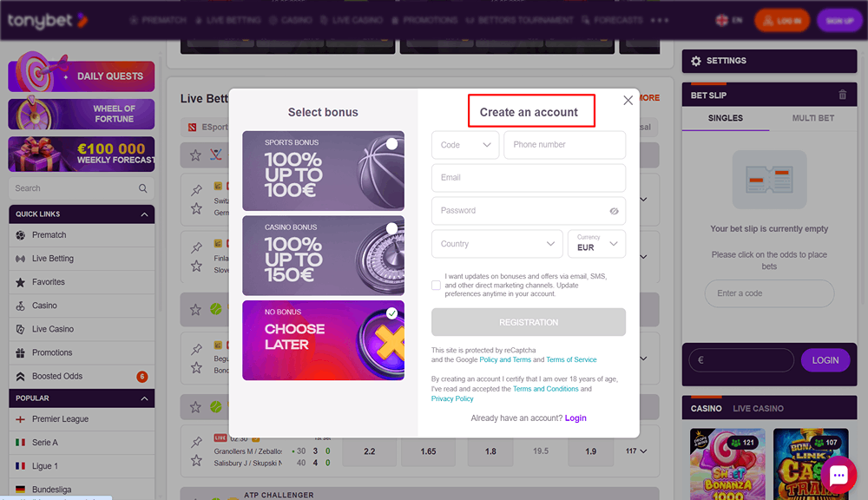Open the Sweet Bonanza 1000 game thumbnail

pos(727,464)
